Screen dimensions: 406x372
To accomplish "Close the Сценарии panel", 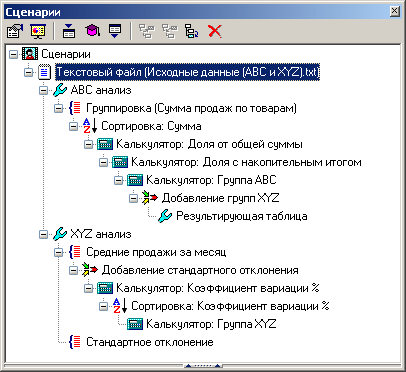I will 394,11.
